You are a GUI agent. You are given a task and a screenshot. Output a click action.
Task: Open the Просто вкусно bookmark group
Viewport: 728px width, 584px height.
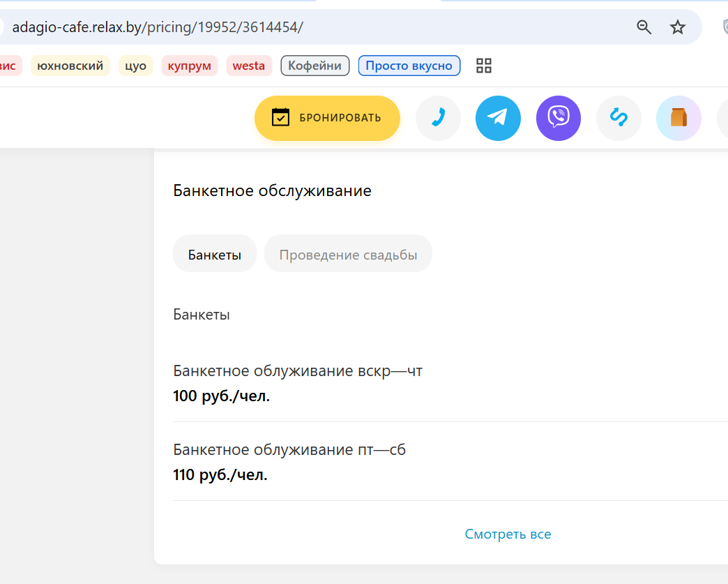point(409,66)
